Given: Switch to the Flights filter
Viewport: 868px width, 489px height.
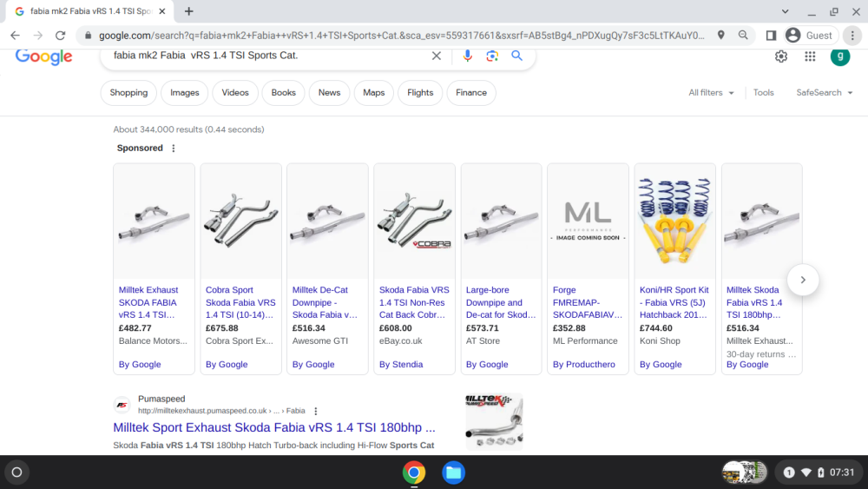Looking at the screenshot, I should (x=420, y=92).
